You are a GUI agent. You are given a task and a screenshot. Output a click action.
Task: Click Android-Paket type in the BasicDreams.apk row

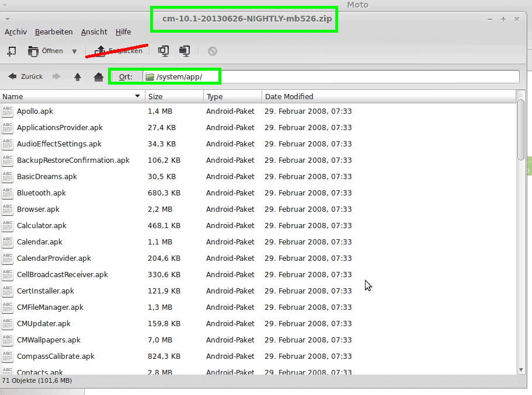pos(230,177)
